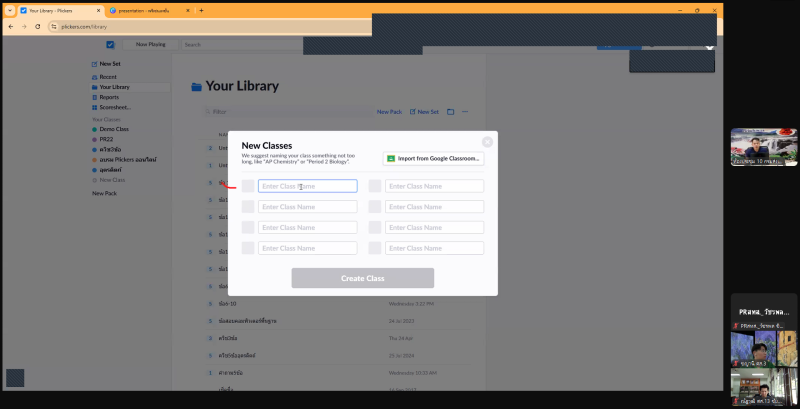Click color square beside focused class name field

point(248,186)
